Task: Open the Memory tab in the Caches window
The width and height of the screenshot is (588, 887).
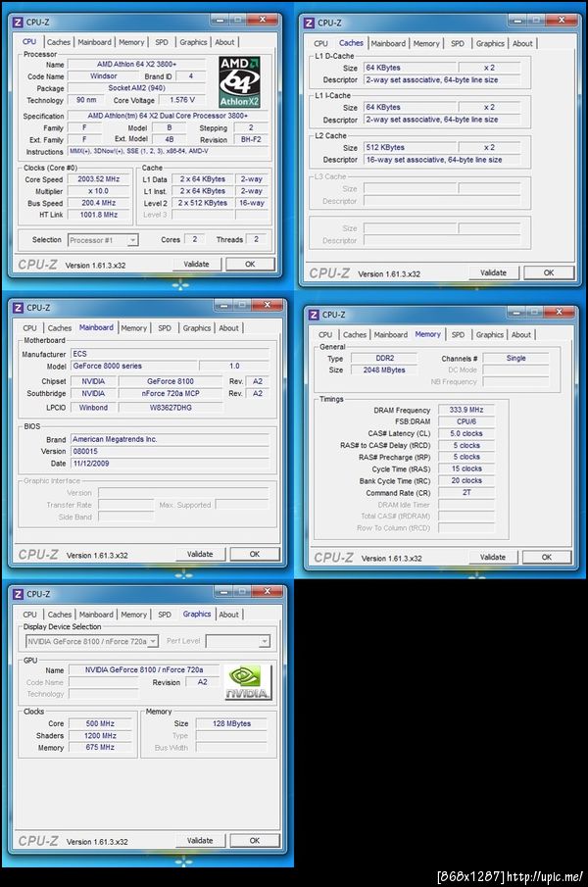Action: (x=425, y=43)
